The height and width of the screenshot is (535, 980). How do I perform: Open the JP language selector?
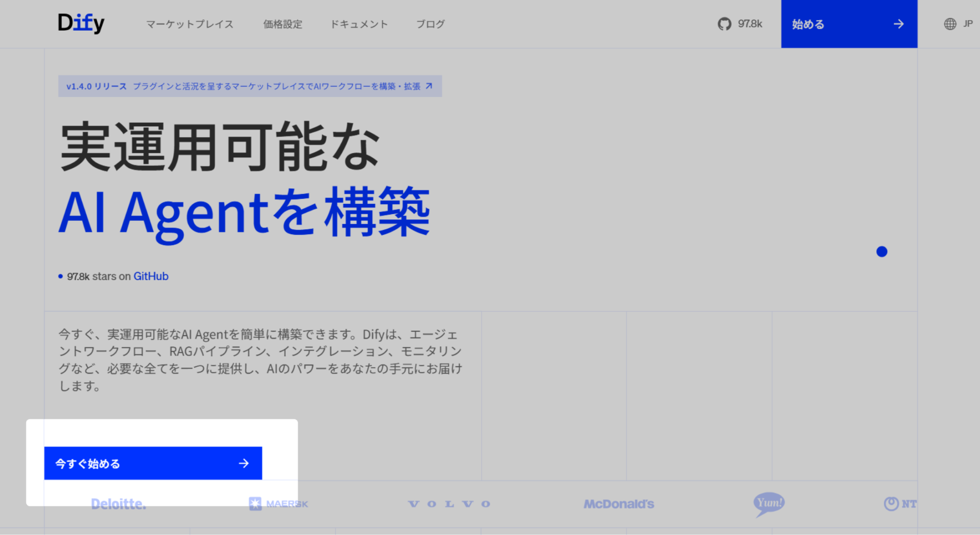coord(969,23)
